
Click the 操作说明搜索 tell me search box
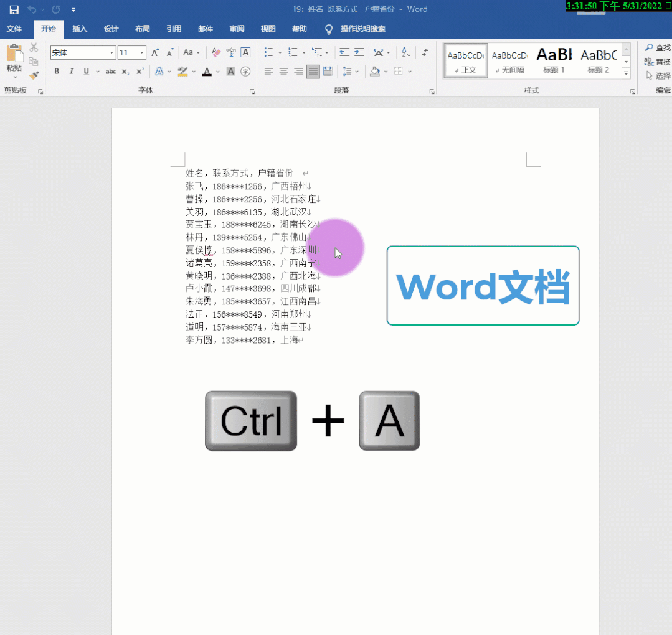362,29
